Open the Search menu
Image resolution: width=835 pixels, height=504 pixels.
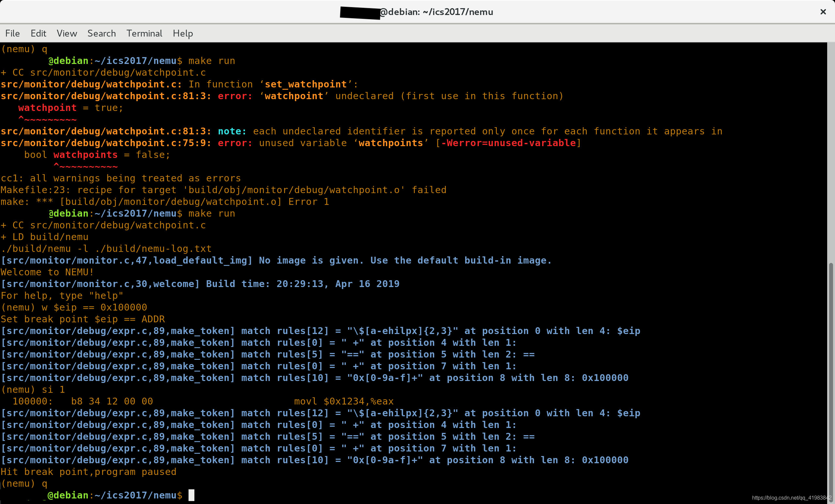[x=102, y=33]
